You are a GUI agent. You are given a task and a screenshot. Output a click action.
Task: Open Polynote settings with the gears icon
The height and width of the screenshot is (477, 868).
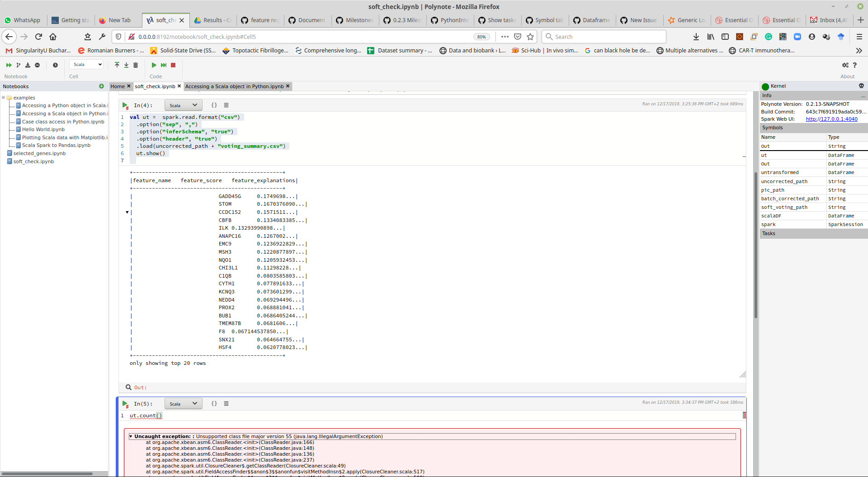[x=845, y=65]
